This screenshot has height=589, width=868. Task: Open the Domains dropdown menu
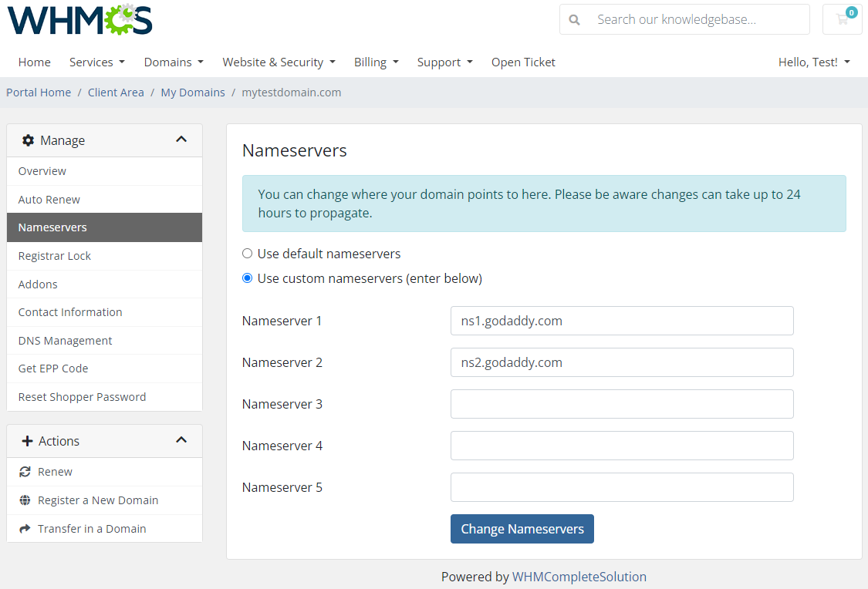[174, 62]
